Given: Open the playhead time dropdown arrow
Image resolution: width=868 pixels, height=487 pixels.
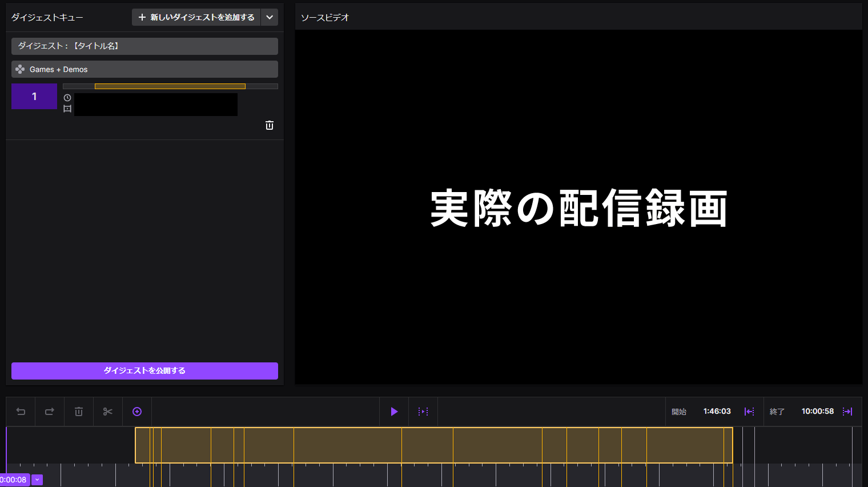Looking at the screenshot, I should [x=37, y=480].
